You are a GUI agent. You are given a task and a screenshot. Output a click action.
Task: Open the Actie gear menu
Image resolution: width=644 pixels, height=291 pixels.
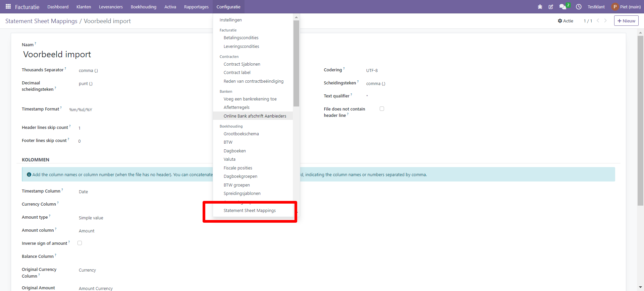point(566,21)
